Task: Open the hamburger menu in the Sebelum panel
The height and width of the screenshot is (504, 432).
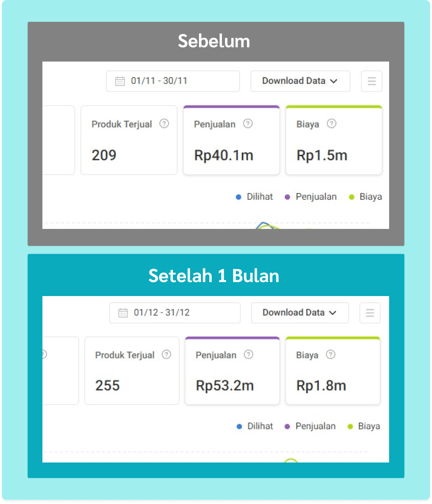Action: click(371, 81)
